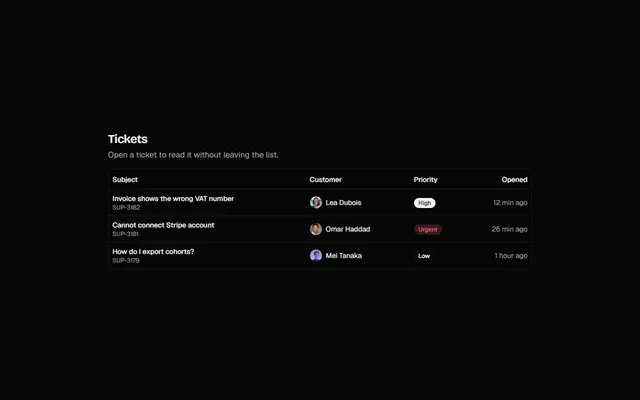Click the Opened column header

coord(514,180)
